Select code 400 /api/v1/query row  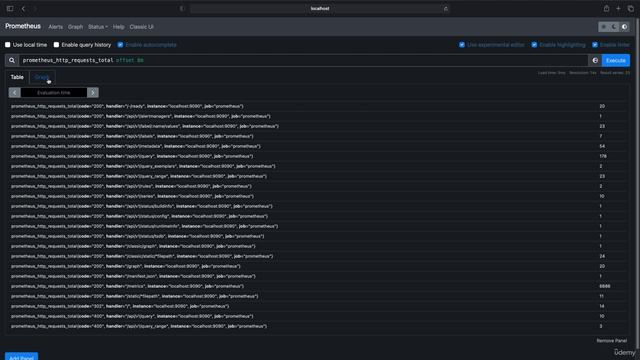(318, 316)
